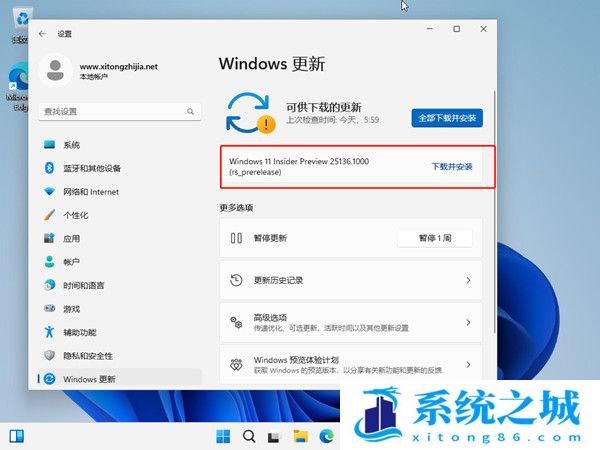The height and width of the screenshot is (450, 600).
Task: Click 暂停更新 label
Action: pos(270,238)
